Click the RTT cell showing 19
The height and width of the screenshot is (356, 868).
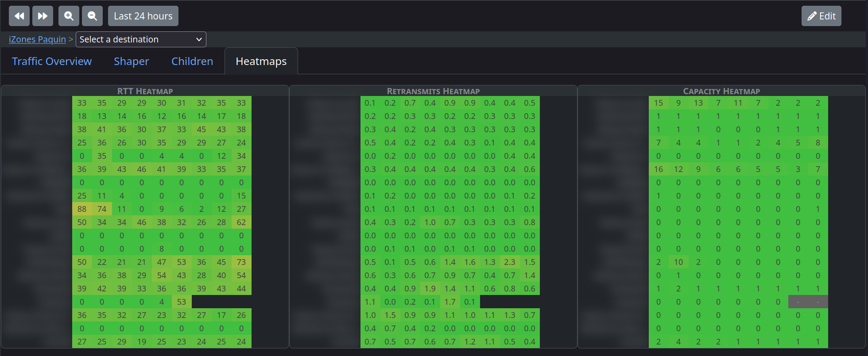[x=142, y=341]
